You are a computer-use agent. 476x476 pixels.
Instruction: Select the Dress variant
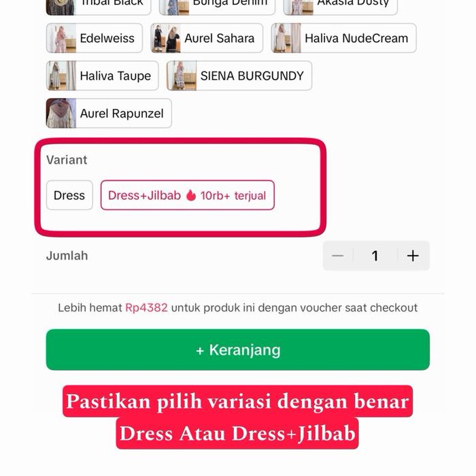pyautogui.click(x=69, y=195)
